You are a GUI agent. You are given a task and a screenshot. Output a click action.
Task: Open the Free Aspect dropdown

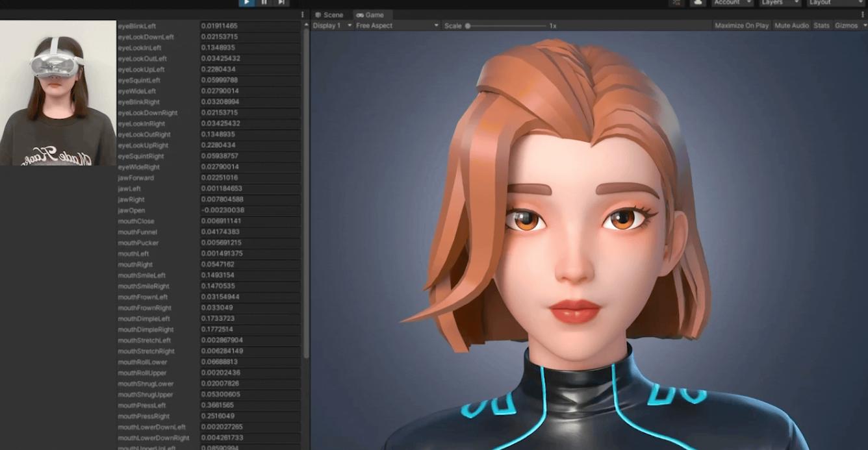pos(397,26)
